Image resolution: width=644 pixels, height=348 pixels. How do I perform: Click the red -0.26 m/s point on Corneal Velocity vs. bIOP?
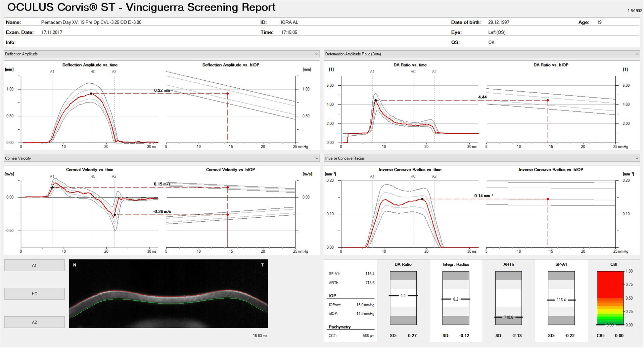[228, 215]
